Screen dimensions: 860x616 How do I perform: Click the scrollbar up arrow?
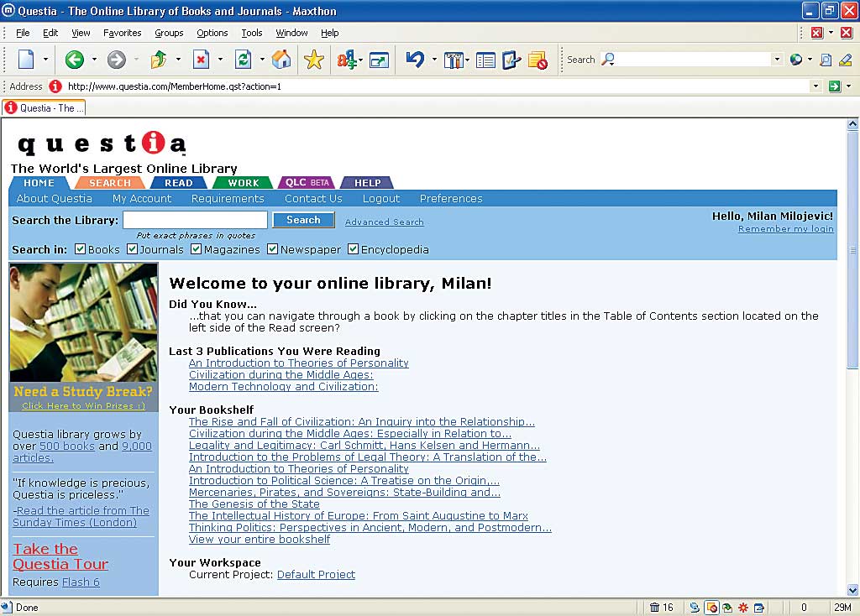point(852,124)
